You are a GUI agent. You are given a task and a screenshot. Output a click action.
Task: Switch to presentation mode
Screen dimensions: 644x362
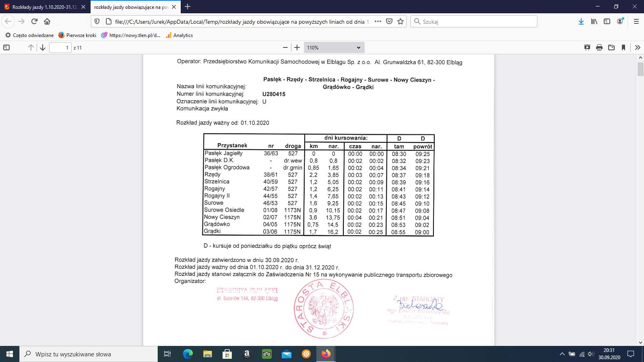point(587,47)
